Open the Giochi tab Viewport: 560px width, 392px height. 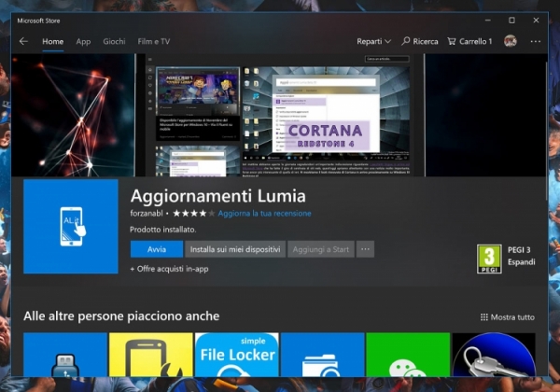point(114,41)
